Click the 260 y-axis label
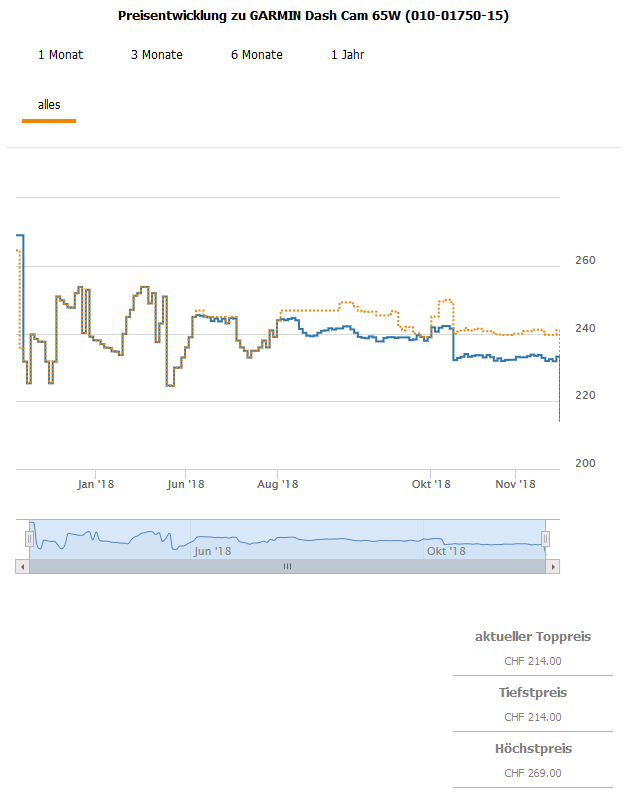 586,261
